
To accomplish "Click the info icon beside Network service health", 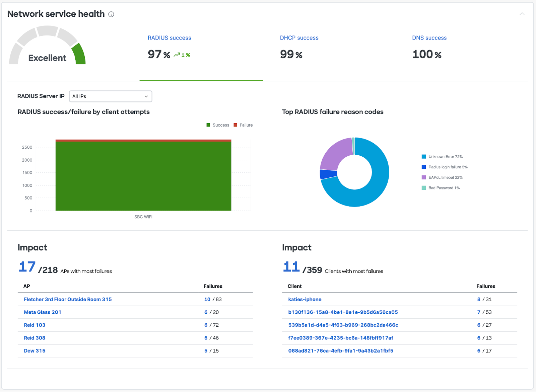I will click(x=111, y=14).
